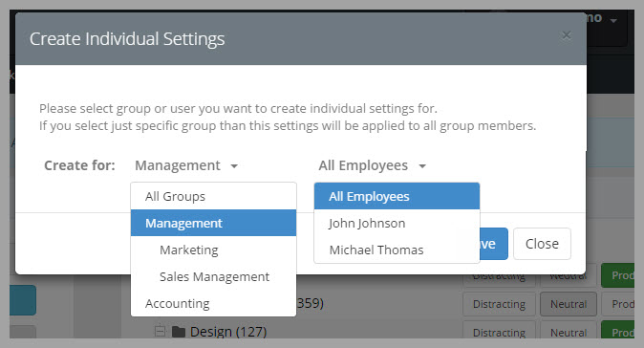
Task: Click the Design folder icon
Action: point(179,332)
